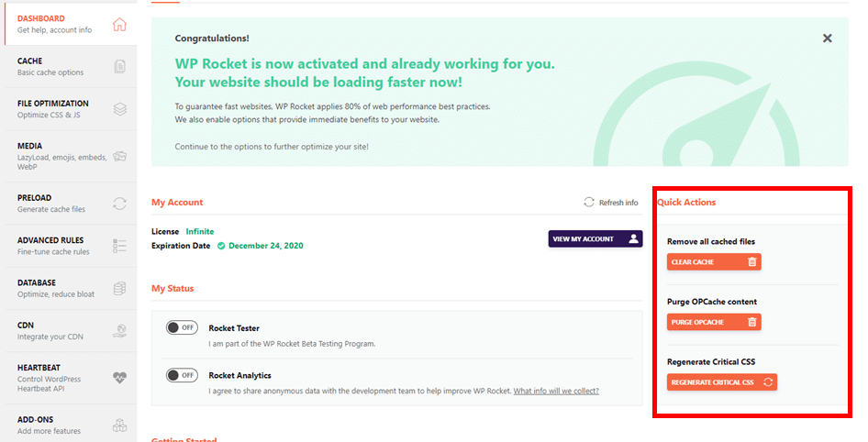This screenshot has width=868, height=442.
Task: Click the Regenerate Critical CSS button
Action: coord(721,381)
